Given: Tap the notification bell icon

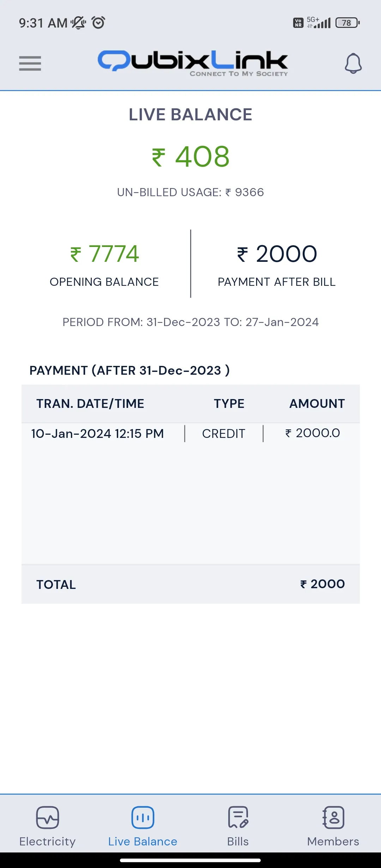Looking at the screenshot, I should tap(353, 64).
